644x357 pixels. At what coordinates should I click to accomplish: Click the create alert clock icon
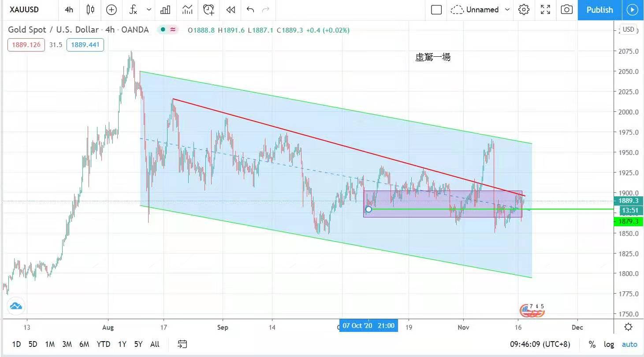pos(208,10)
